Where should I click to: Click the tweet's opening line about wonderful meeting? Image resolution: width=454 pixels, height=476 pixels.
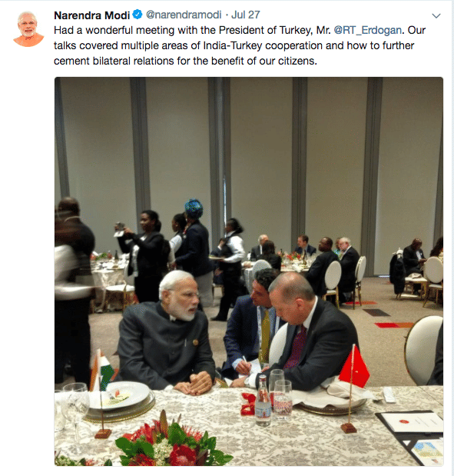coord(240,30)
